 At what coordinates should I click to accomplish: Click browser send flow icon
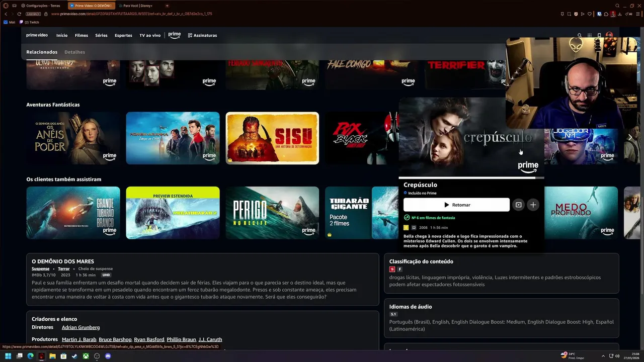click(583, 14)
